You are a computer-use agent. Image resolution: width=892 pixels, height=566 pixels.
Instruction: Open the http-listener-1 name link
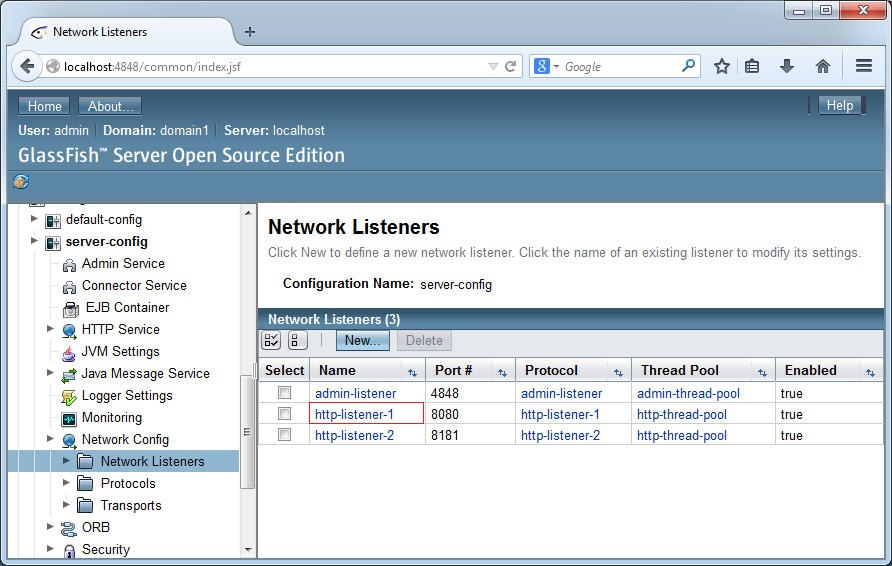pyautogui.click(x=354, y=414)
